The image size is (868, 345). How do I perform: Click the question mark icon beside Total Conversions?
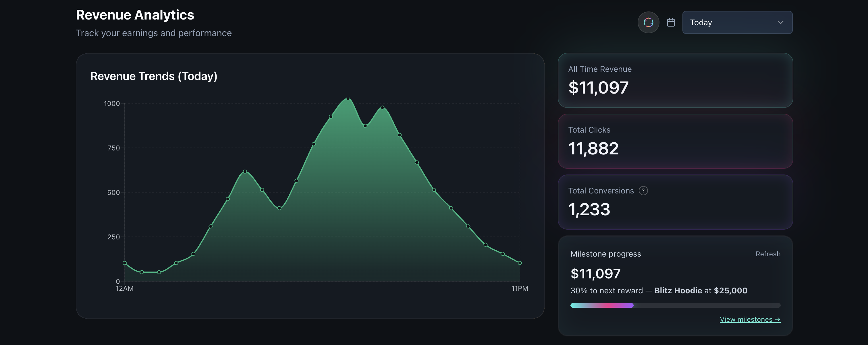(643, 191)
